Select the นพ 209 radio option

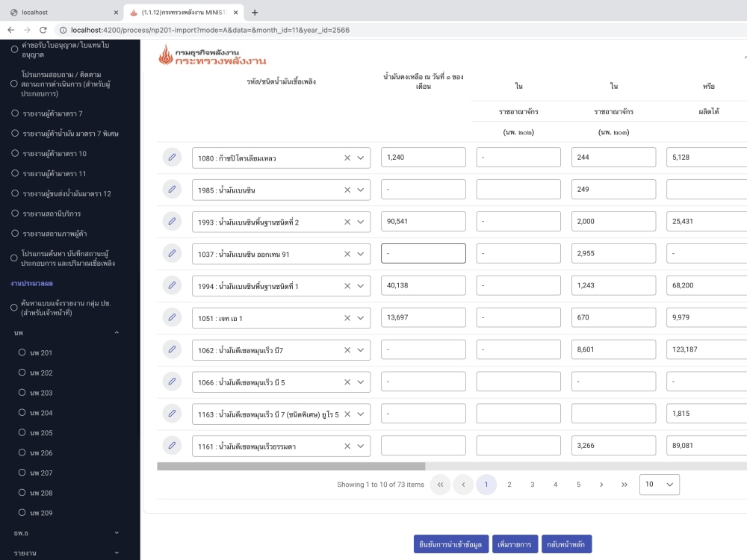click(22, 512)
